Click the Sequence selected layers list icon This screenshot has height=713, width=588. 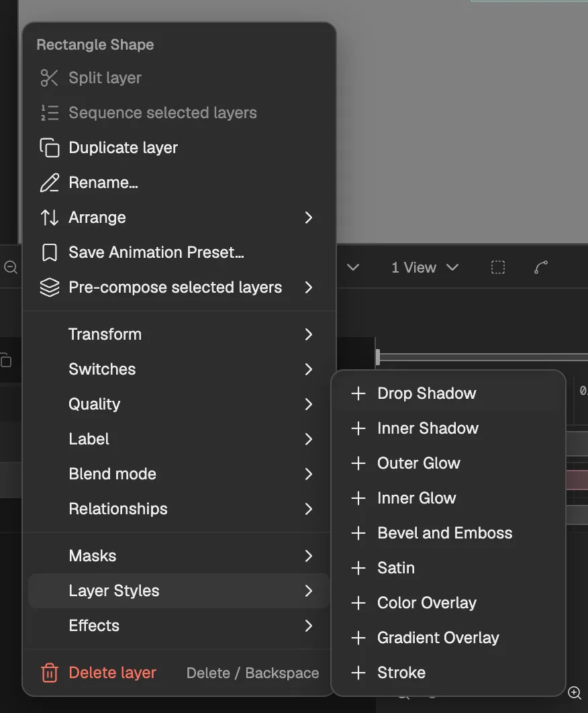49,113
